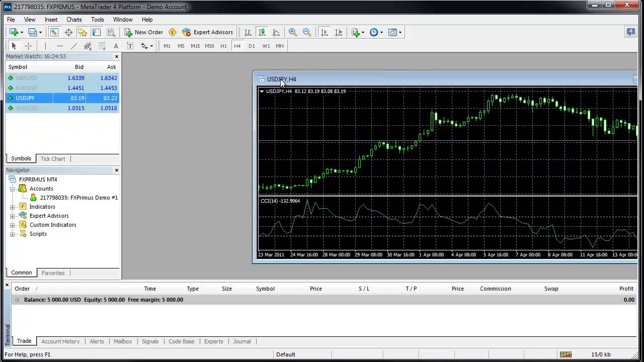Toggle the Terminal toolbar icon

point(97,32)
